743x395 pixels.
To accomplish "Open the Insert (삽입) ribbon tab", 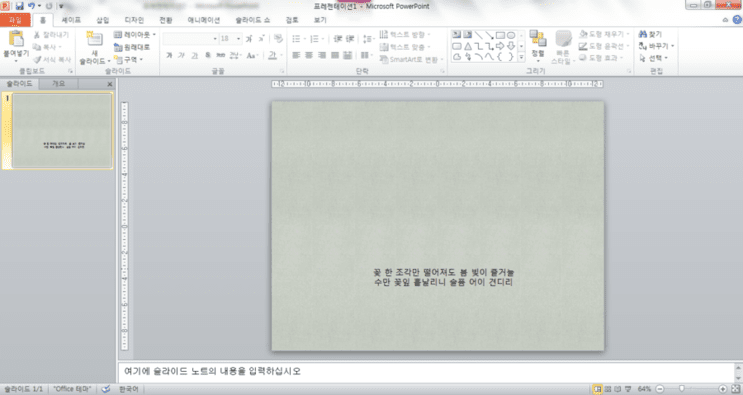I will click(x=103, y=20).
